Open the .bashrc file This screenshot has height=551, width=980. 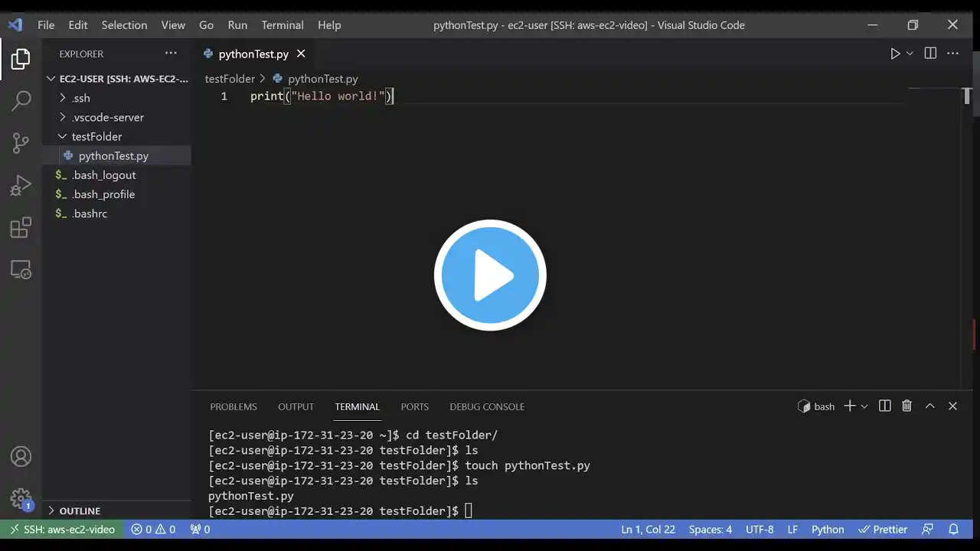click(116, 214)
